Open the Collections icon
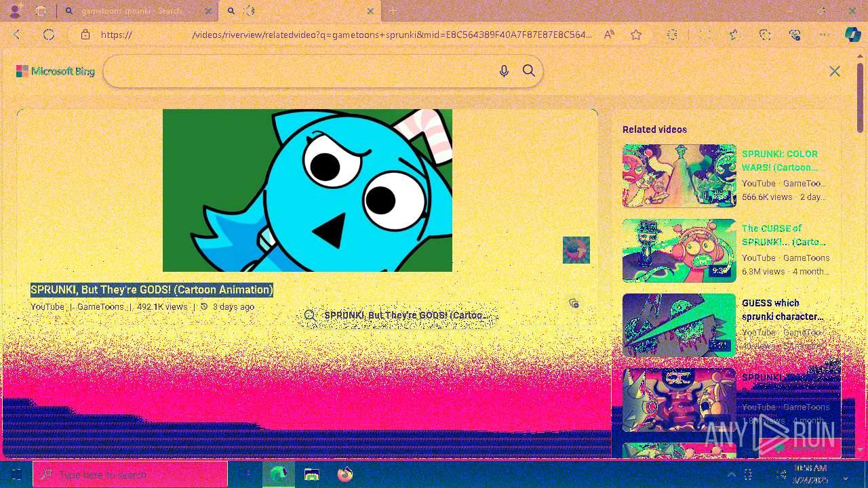This screenshot has height=488, width=868. point(766,35)
